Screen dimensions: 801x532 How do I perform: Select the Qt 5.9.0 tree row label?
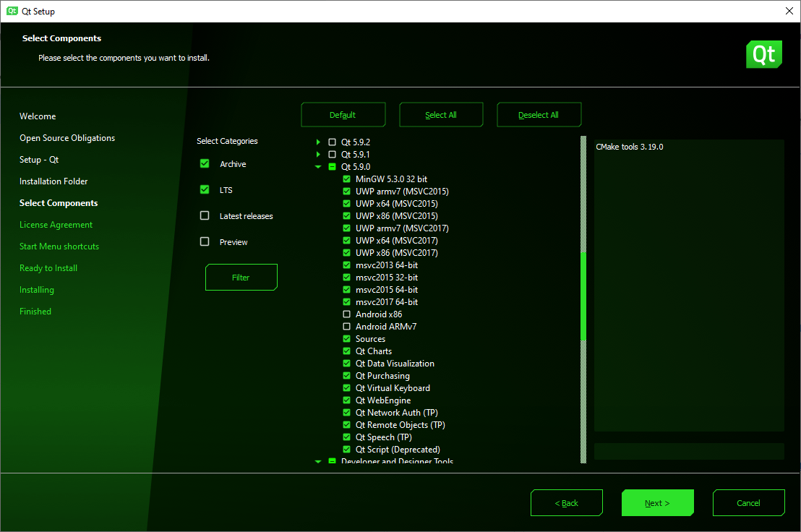[x=356, y=166]
